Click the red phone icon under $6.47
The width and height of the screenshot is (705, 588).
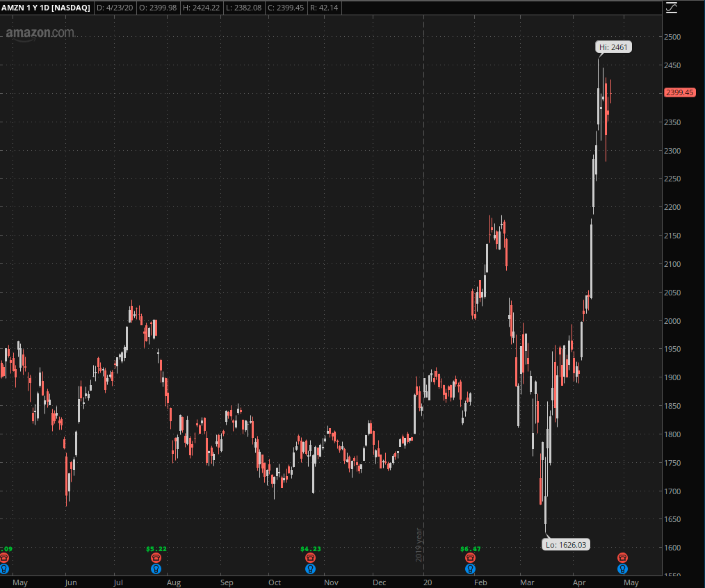pos(471,558)
